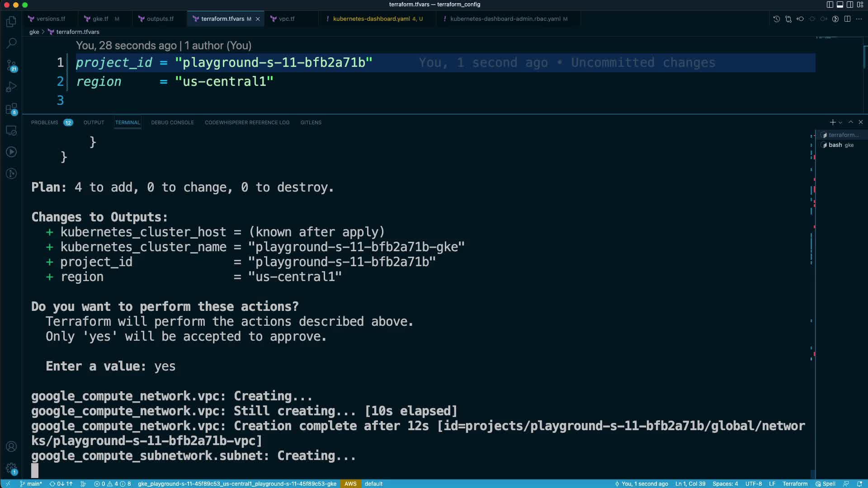Maximize terminal panel with chevron up
The image size is (868, 488).
[x=850, y=122]
